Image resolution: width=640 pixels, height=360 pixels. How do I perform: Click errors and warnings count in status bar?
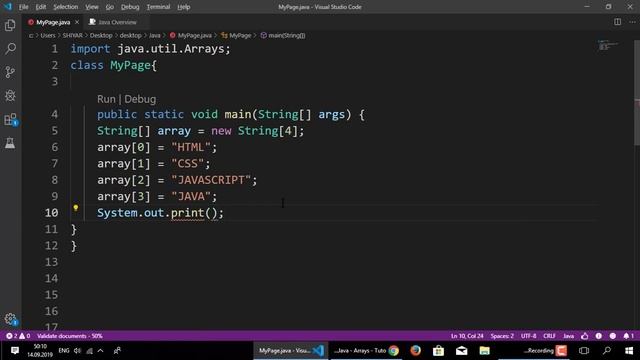(x=18, y=336)
